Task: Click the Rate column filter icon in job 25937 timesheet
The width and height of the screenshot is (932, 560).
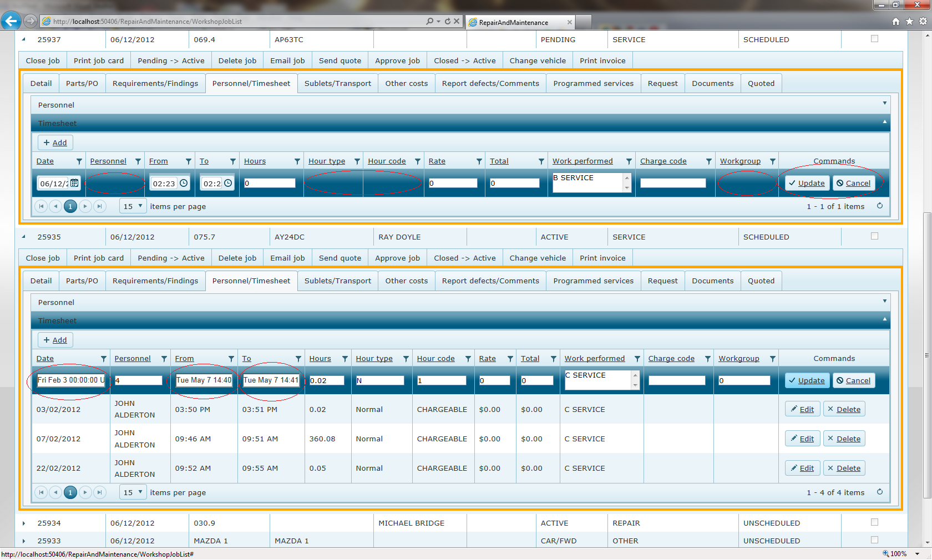Action: [479, 161]
